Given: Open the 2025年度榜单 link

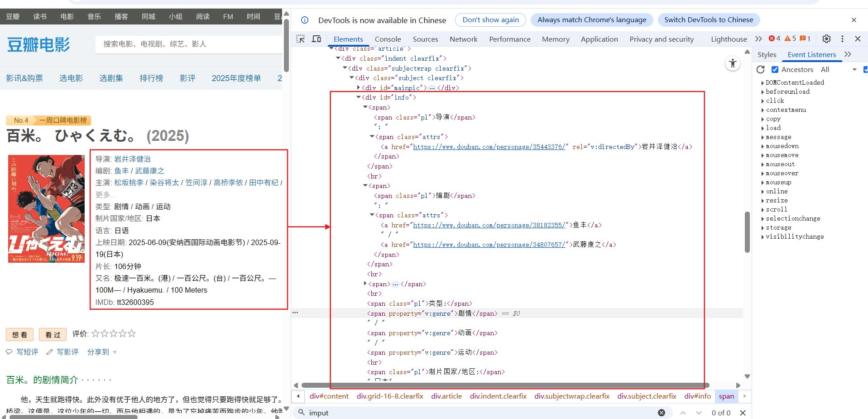Looking at the screenshot, I should click(236, 78).
